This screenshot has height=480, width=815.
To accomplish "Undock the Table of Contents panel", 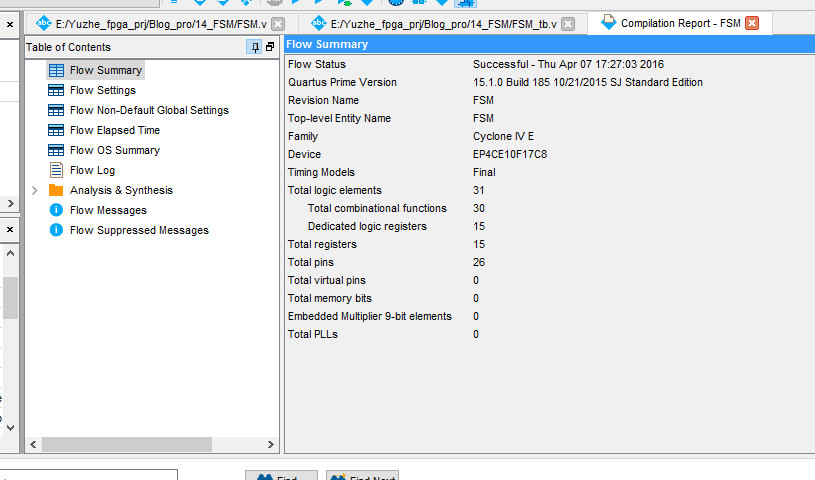I will 270,47.
